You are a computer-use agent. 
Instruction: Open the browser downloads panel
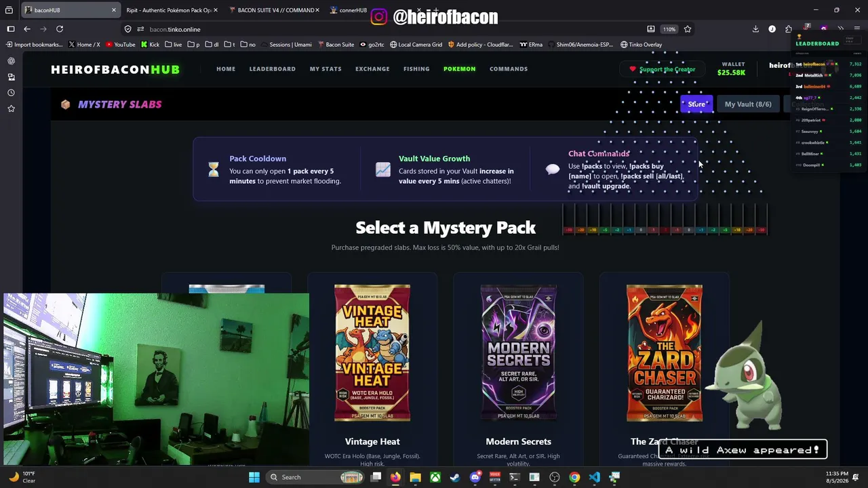755,29
